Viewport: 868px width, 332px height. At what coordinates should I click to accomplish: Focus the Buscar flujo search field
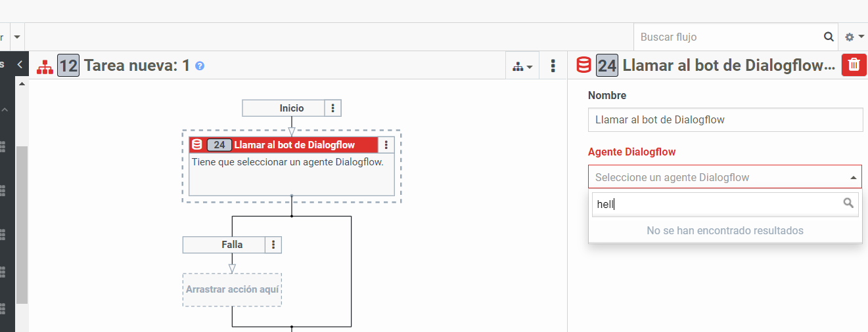click(729, 37)
